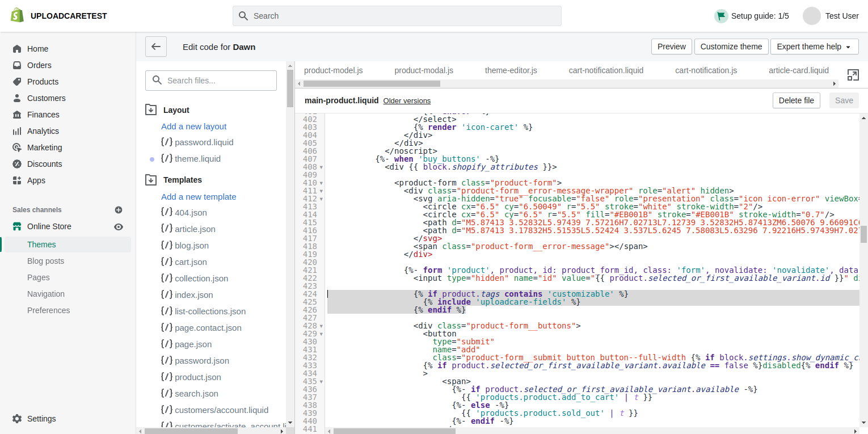Add a sales channel with plus icon
Image resolution: width=868 pixels, height=434 pixels.
pyautogui.click(x=119, y=210)
